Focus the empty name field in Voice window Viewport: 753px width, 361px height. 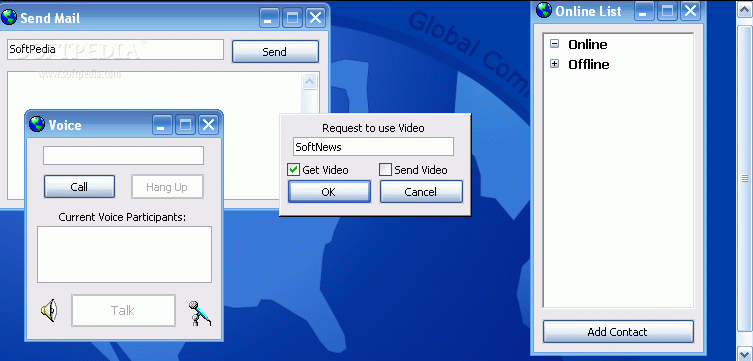click(123, 156)
